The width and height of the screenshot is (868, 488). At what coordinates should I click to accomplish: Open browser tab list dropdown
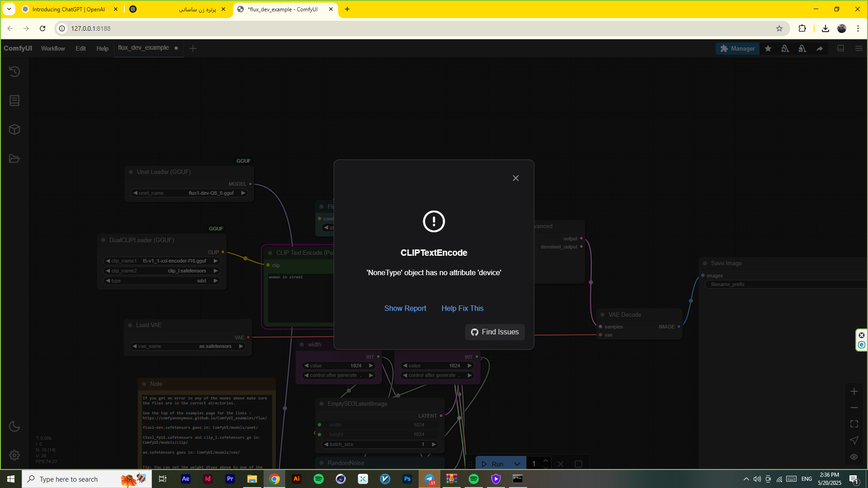click(x=9, y=9)
